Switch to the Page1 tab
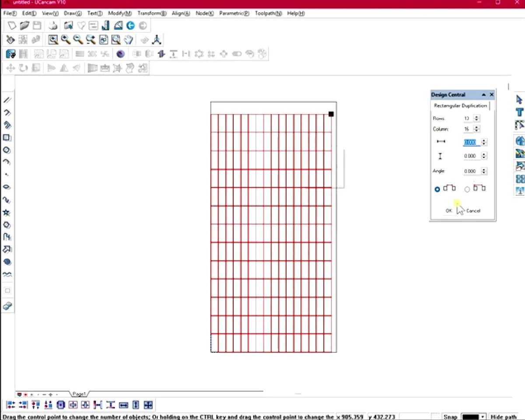The height and width of the screenshot is (420, 525). click(x=79, y=394)
